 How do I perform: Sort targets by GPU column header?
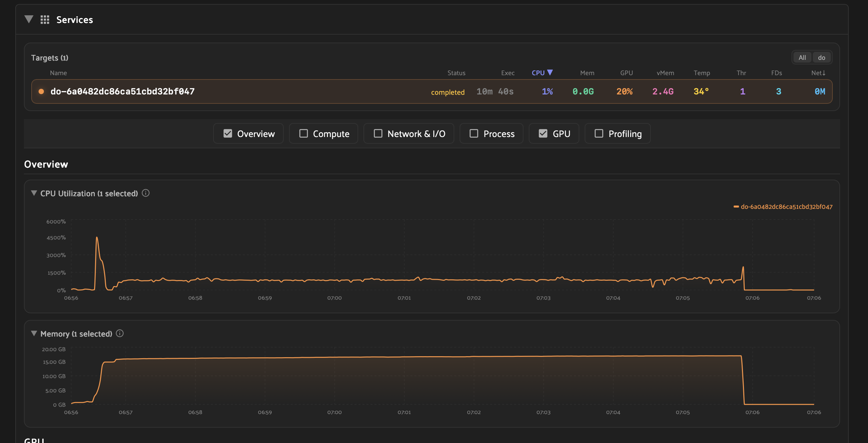click(x=627, y=73)
